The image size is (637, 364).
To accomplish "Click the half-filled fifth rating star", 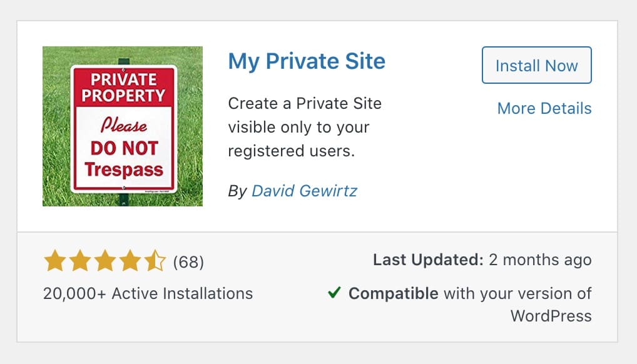I will pyautogui.click(x=155, y=261).
